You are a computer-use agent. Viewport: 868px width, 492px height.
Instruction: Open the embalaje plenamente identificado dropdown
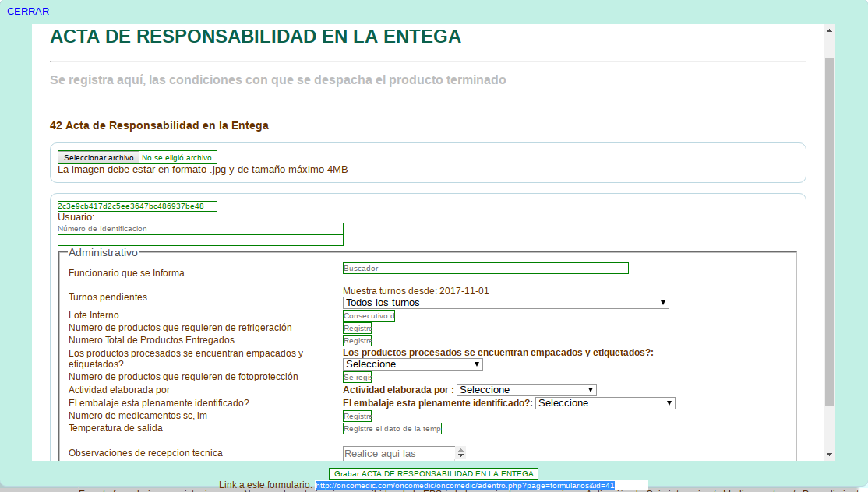click(x=605, y=403)
